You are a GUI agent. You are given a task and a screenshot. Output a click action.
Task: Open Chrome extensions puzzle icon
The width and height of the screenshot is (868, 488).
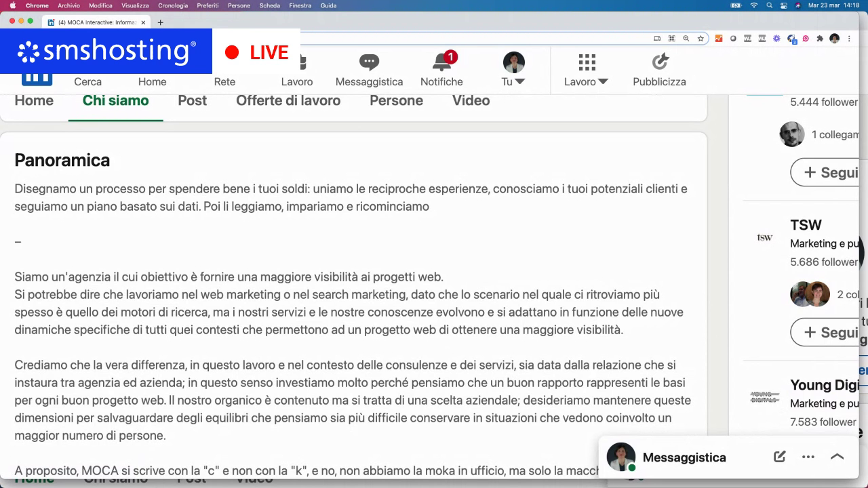click(820, 39)
